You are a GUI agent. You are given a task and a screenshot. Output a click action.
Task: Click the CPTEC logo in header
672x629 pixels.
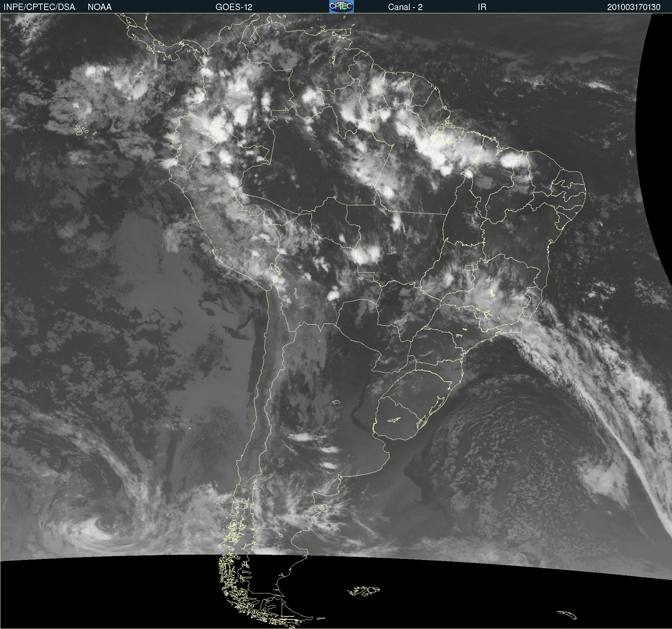click(x=341, y=6)
